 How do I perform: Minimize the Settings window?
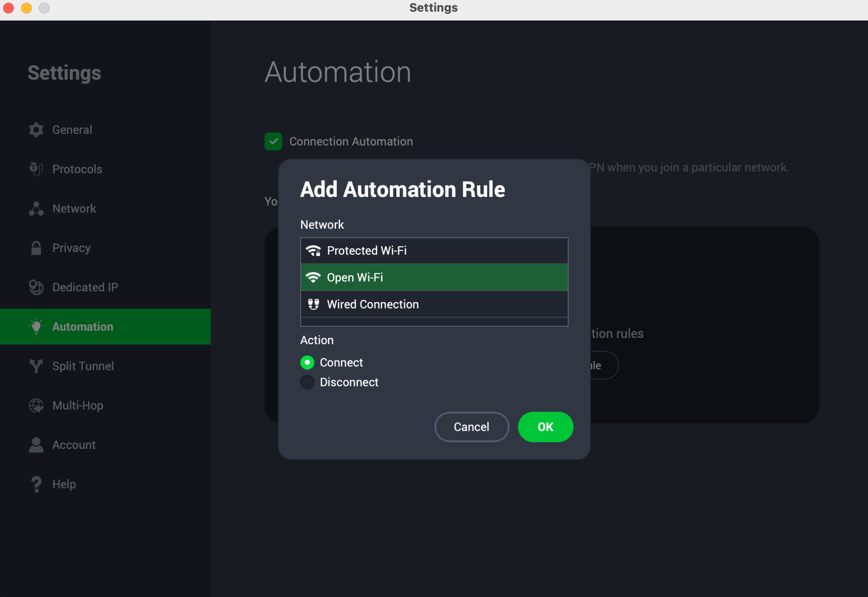[27, 8]
